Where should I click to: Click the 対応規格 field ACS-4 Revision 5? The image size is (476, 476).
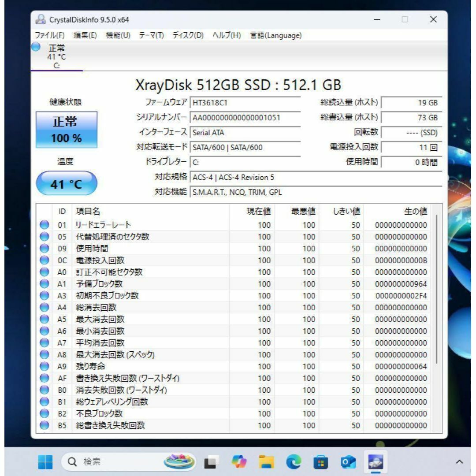point(316,177)
